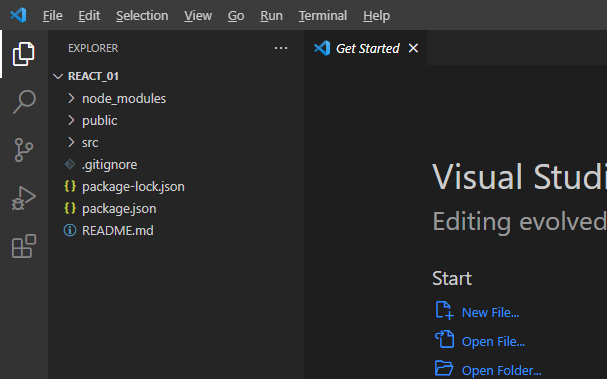Open Explorer's three-dot more actions menu
Screen dimensions: 607x379
pyautogui.click(x=281, y=48)
